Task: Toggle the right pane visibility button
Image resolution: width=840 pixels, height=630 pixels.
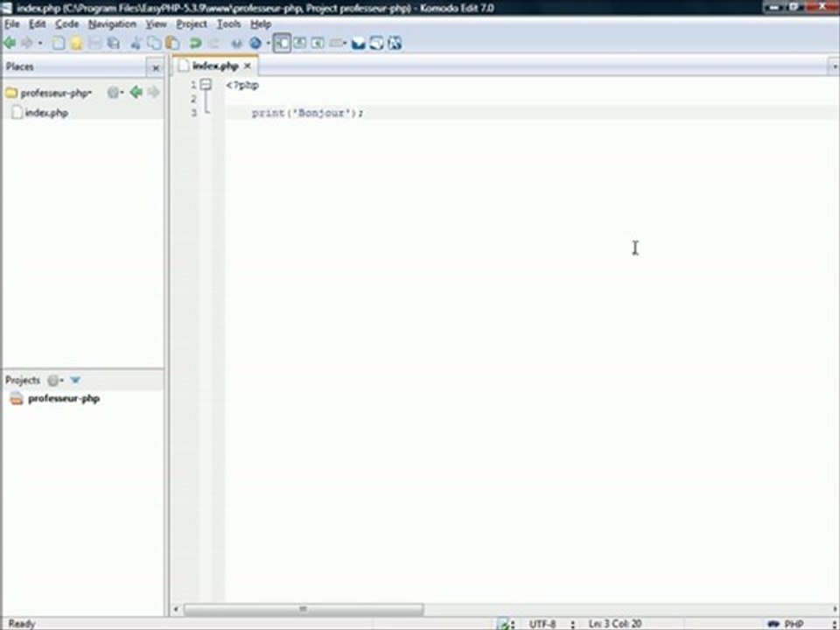Action: point(318,43)
